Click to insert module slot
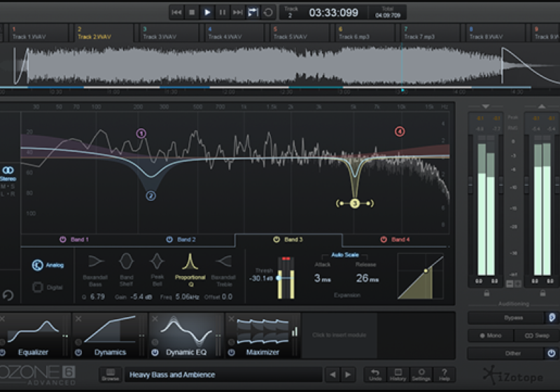Image resolution: width=560 pixels, height=392 pixels. click(339, 335)
